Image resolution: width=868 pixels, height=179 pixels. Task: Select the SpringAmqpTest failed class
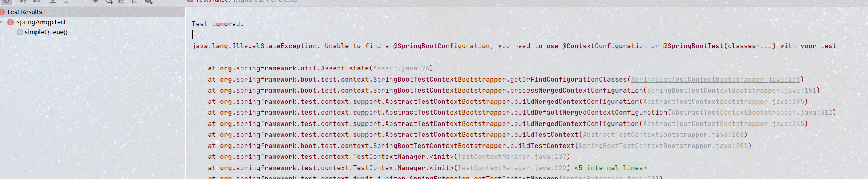tap(41, 22)
